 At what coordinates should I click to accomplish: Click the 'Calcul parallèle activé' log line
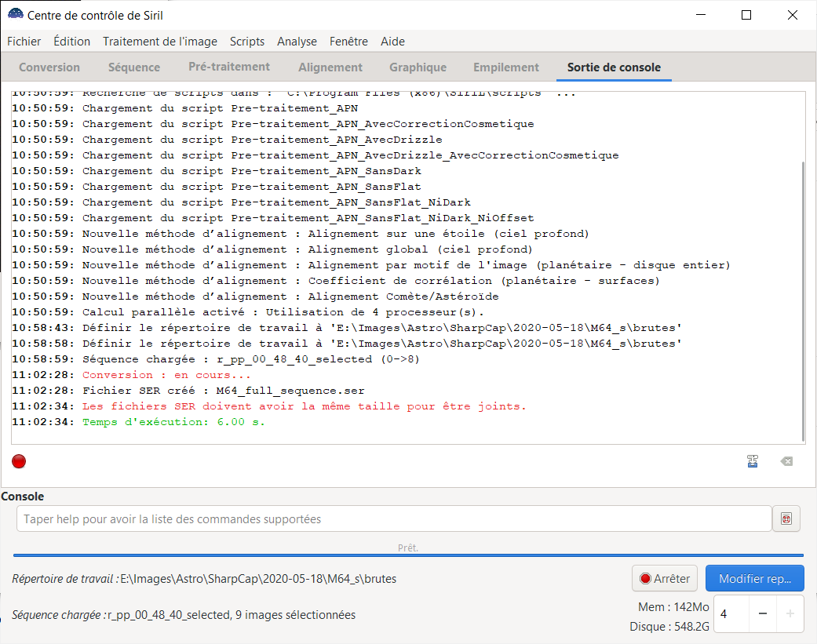pyautogui.click(x=248, y=312)
